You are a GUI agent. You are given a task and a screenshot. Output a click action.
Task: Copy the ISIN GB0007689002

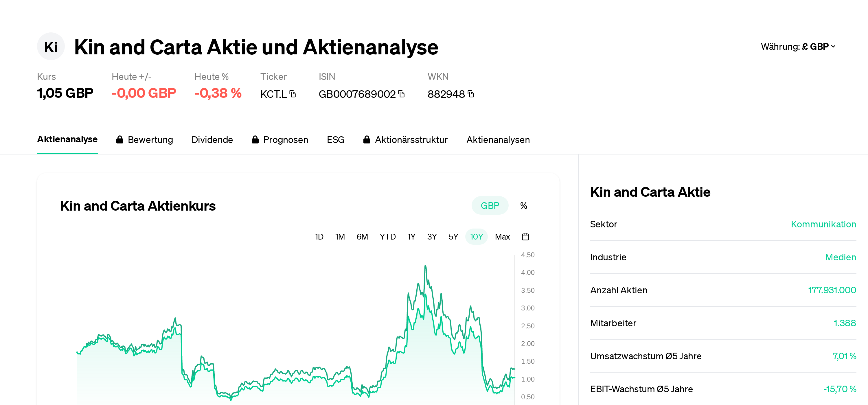pos(401,94)
